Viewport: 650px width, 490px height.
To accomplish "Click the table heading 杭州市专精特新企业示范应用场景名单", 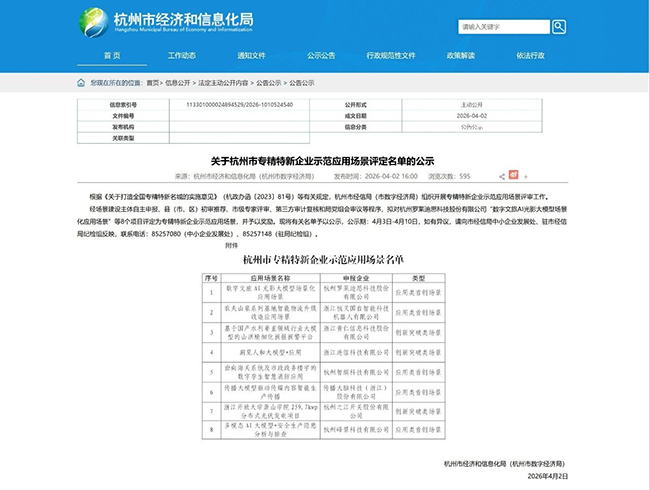I will 325,259.
